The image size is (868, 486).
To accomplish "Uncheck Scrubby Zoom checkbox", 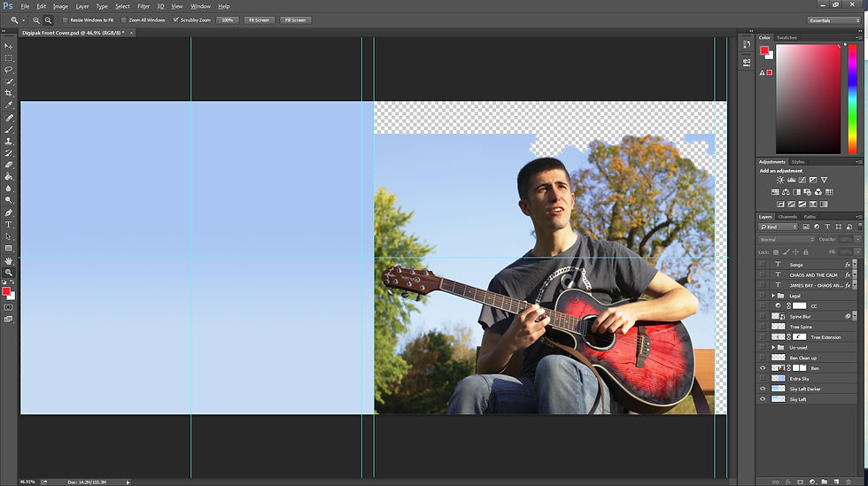I will coord(175,20).
